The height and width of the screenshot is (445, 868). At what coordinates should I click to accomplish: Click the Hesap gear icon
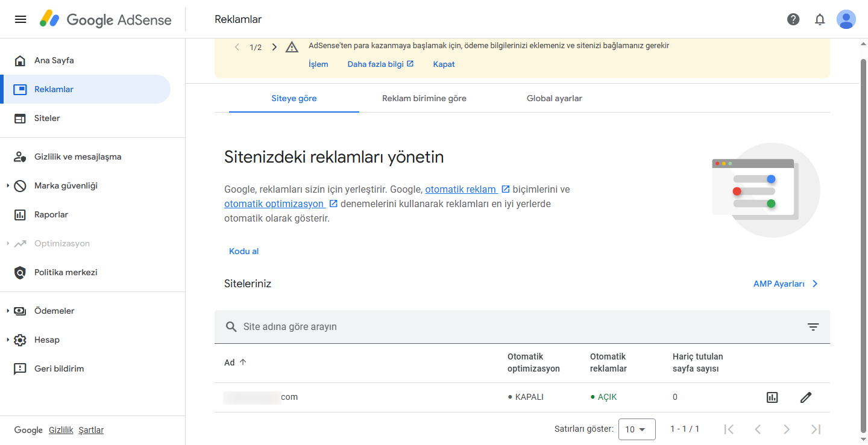(20, 340)
